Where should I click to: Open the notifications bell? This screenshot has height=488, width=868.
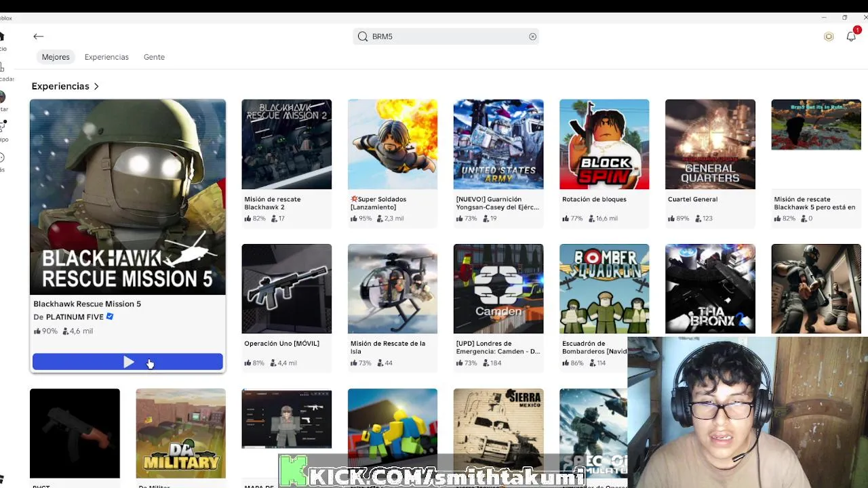(x=851, y=37)
